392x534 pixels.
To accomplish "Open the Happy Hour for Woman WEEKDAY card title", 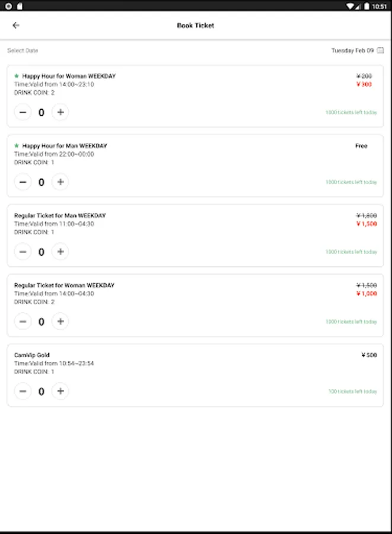I will point(69,76).
